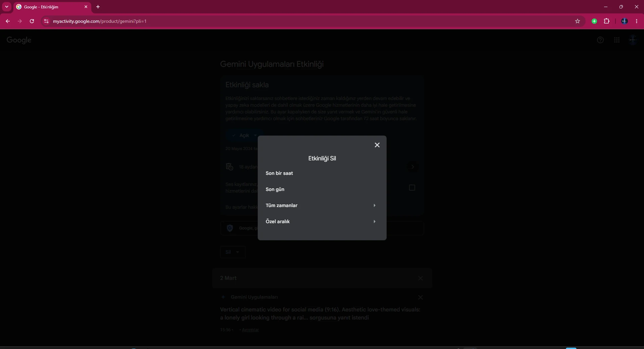Open Chrome three-dot menu
The height and width of the screenshot is (349, 644).
click(x=637, y=21)
